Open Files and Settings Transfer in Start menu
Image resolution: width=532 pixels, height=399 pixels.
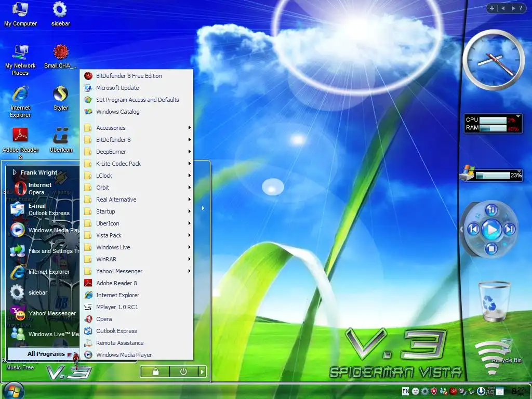coord(44,251)
